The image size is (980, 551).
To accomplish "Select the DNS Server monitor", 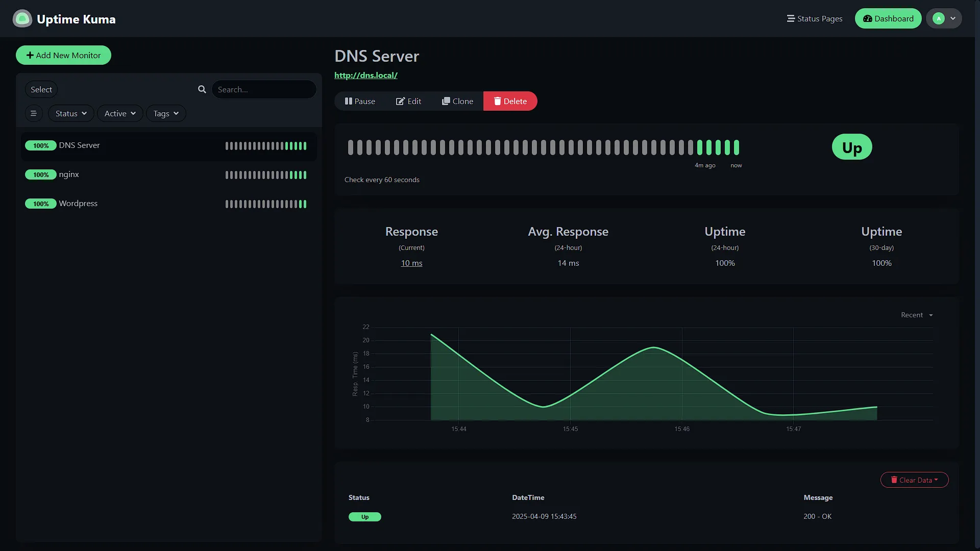I will tap(168, 146).
